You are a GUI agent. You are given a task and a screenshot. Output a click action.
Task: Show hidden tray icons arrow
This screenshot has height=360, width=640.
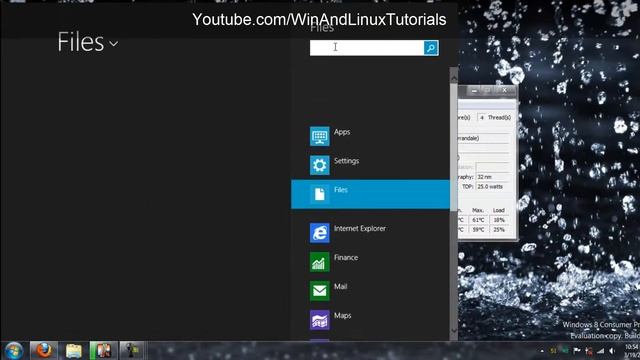point(542,351)
